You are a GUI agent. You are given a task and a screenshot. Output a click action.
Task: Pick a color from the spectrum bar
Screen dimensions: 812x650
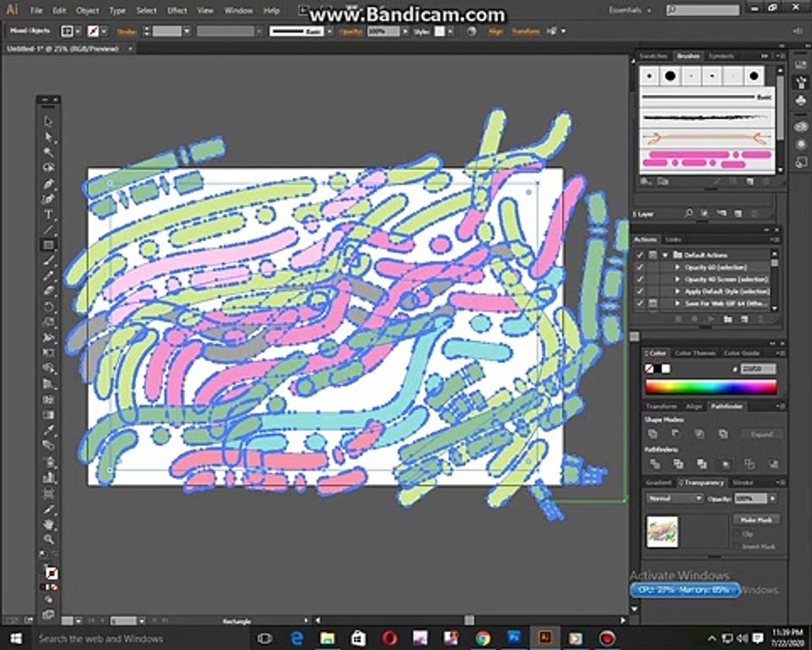711,386
